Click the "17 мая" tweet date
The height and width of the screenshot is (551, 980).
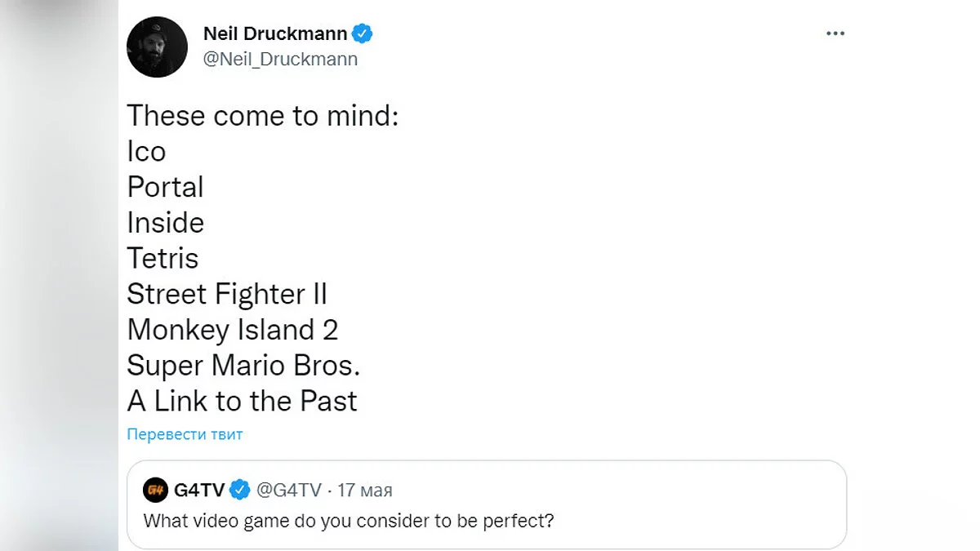(x=364, y=490)
